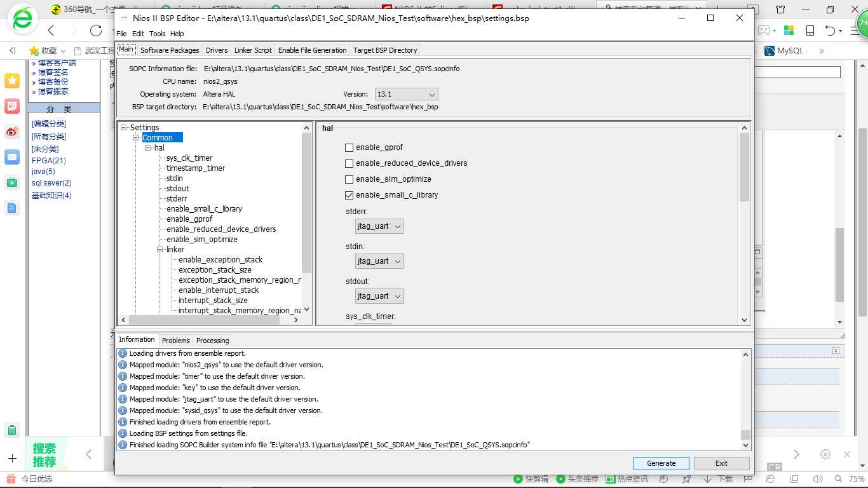Switch to the Linker Script tab

(253, 50)
